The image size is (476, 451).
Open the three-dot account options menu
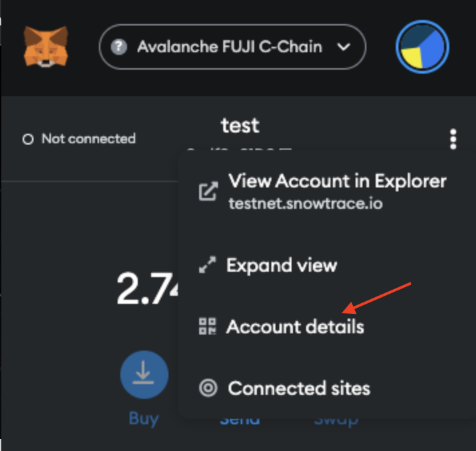[453, 139]
